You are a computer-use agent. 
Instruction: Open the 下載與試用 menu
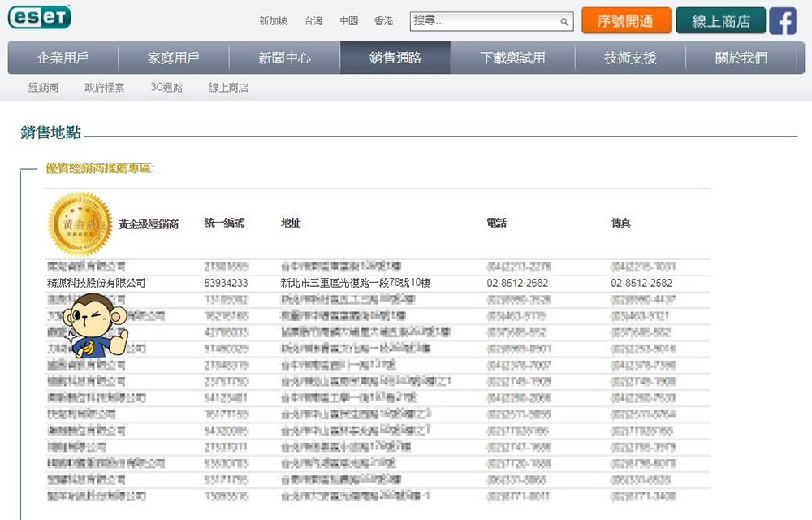[x=512, y=58]
